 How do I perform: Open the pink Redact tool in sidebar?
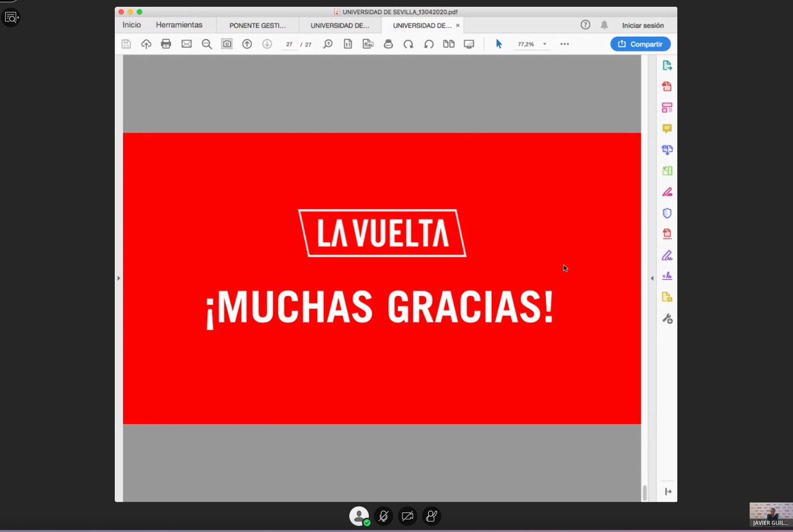tap(667, 192)
